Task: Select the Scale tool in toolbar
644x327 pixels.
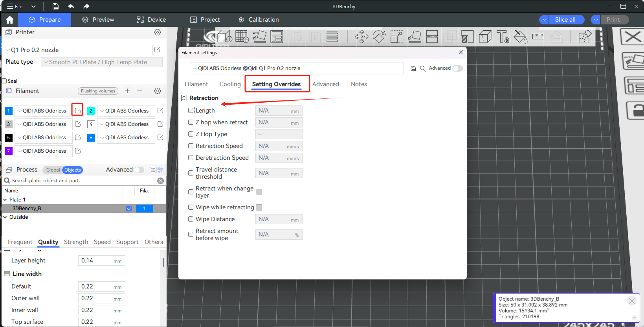Action: (x=397, y=37)
